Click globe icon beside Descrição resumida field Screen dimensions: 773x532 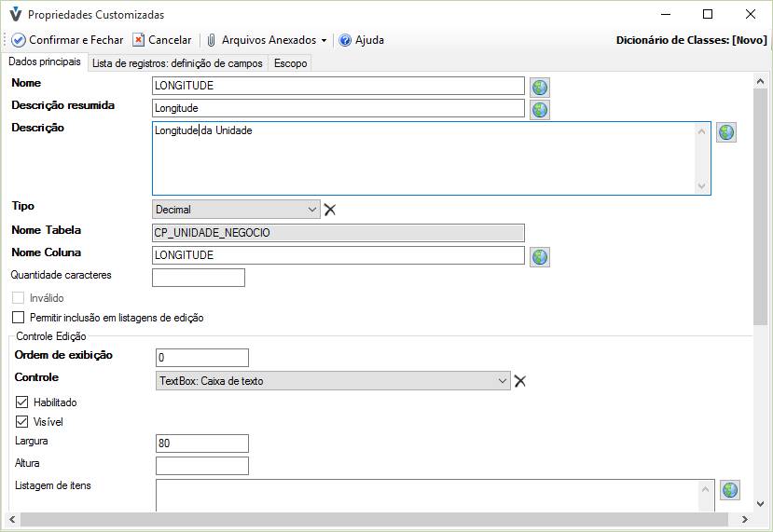(539, 109)
